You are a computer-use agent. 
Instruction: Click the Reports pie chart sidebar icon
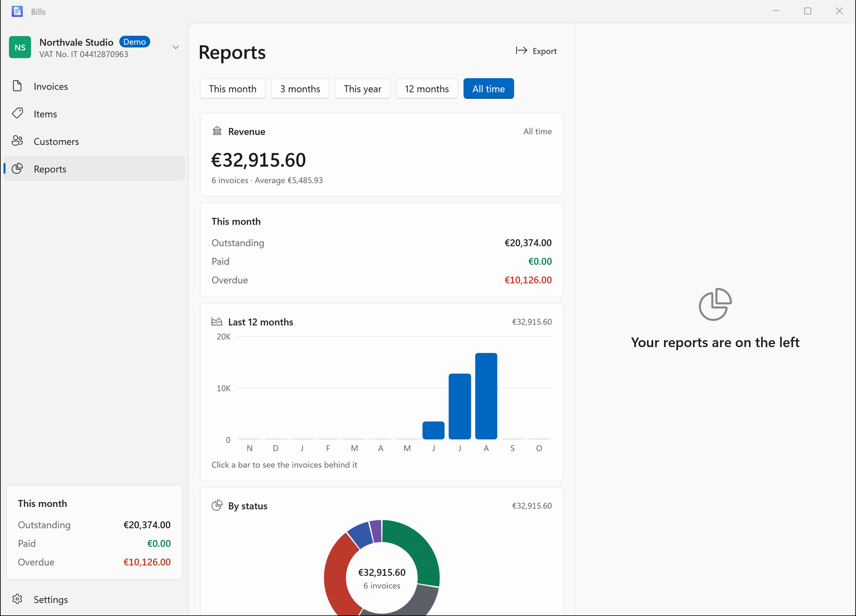pyautogui.click(x=17, y=168)
